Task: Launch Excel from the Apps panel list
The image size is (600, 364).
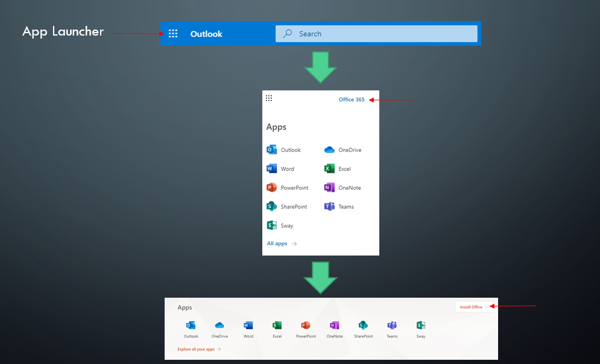Action: tap(338, 169)
